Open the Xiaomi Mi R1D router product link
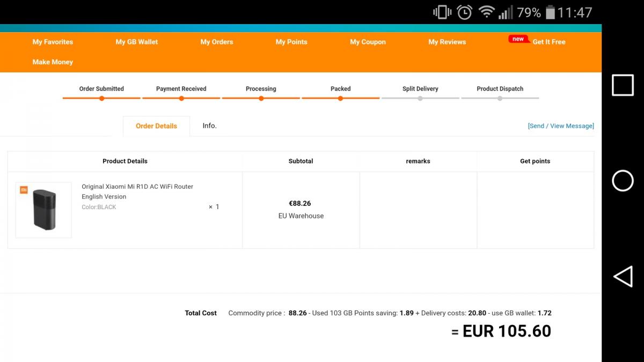The height and width of the screenshot is (362, 644). 137,191
